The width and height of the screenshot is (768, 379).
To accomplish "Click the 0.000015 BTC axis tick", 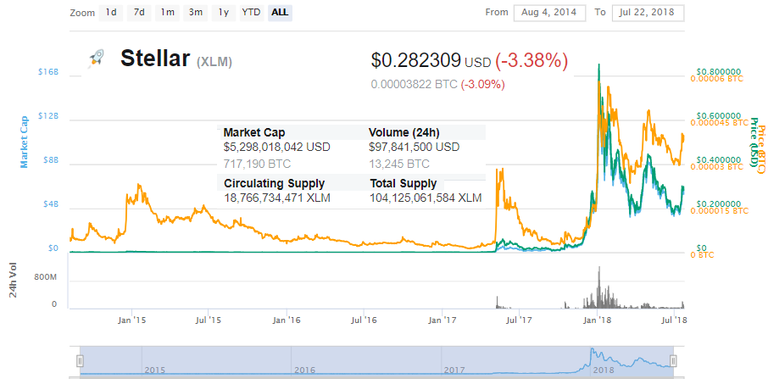I will pyautogui.click(x=720, y=211).
